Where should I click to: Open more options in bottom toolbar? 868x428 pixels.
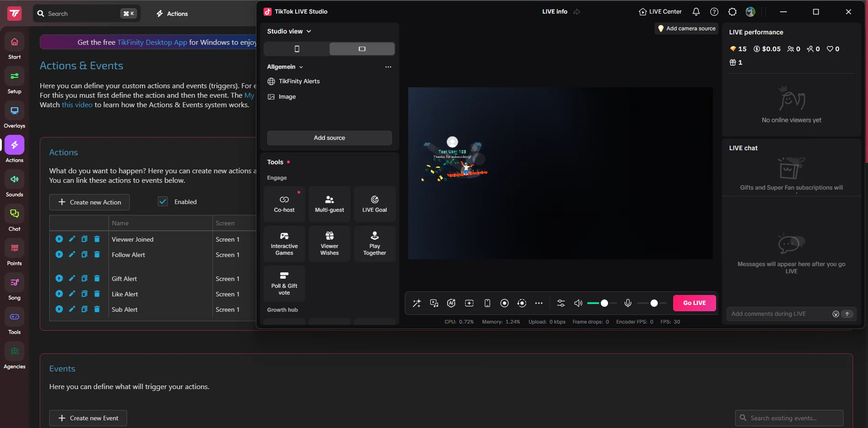[539, 303]
